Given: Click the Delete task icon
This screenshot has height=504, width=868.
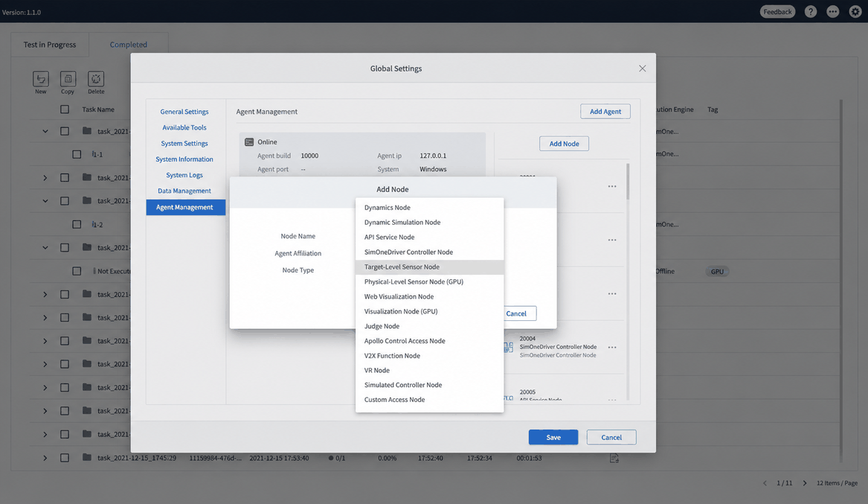Looking at the screenshot, I should coord(96,79).
